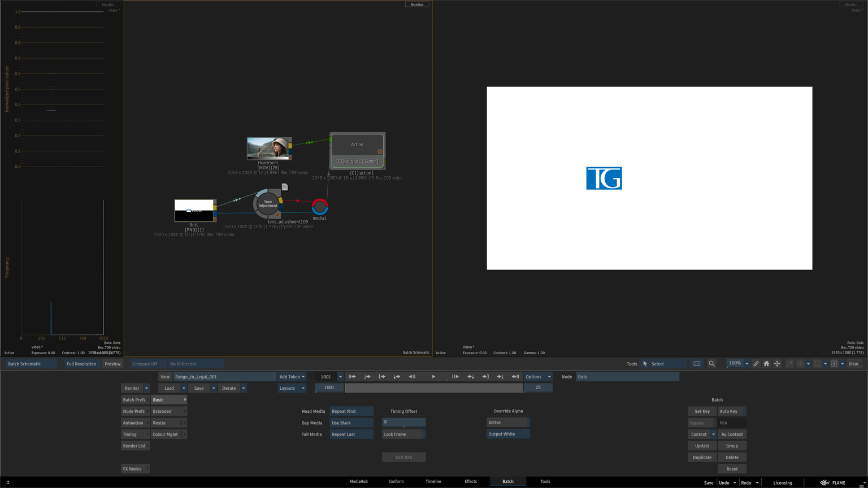Open the Batch Schematic view dropdown
The width and height of the screenshot is (868, 488).
[x=32, y=364]
